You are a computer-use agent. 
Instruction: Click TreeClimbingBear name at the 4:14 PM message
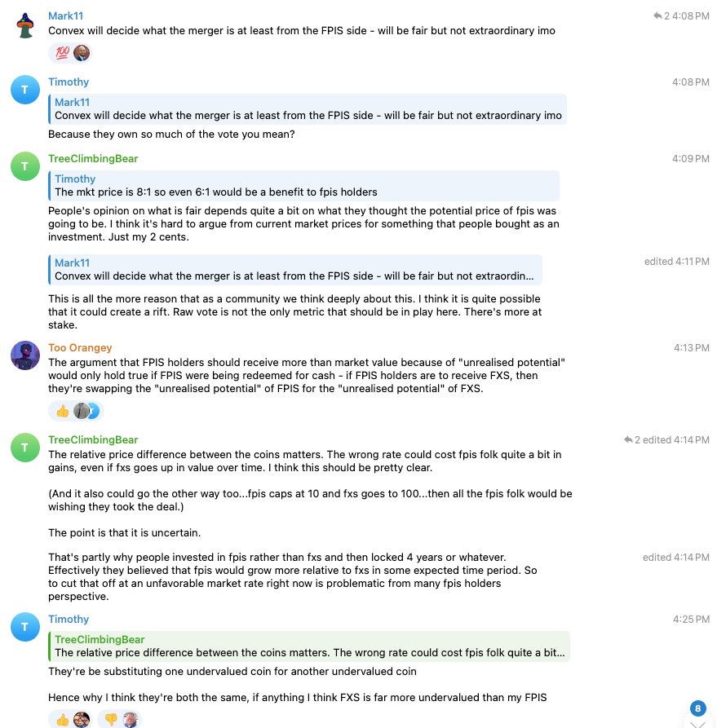(x=93, y=440)
